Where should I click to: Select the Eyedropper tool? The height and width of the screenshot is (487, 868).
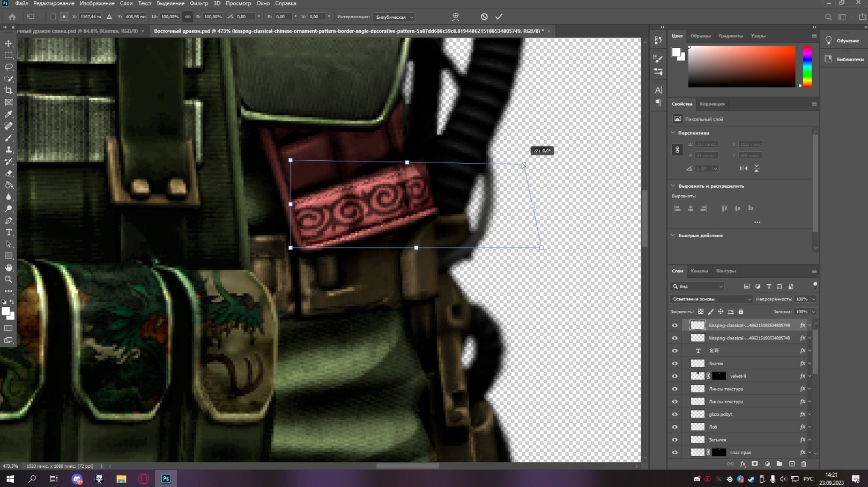pos(9,114)
